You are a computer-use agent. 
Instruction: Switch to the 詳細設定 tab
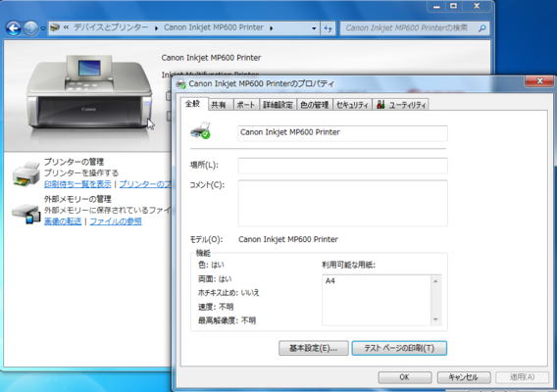(278, 105)
